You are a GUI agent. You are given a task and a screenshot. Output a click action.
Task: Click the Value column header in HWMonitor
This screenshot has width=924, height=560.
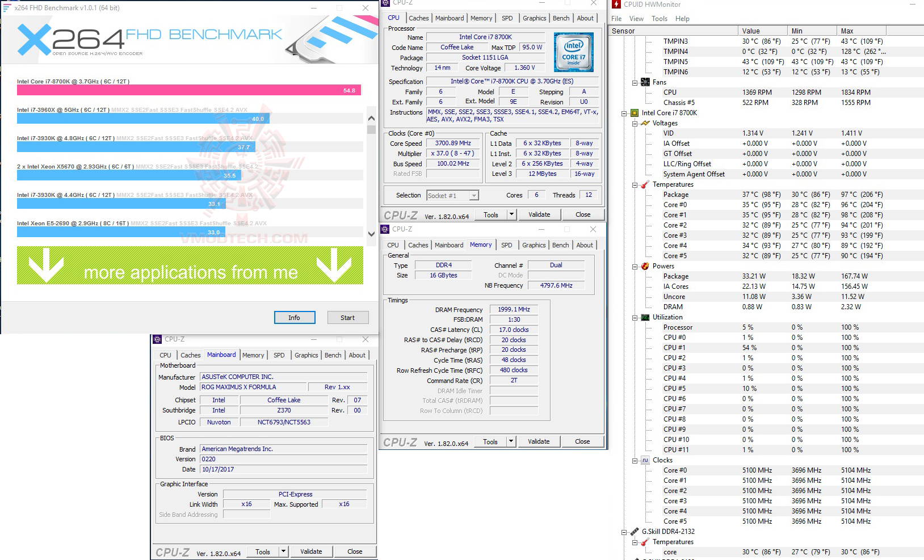(x=763, y=31)
